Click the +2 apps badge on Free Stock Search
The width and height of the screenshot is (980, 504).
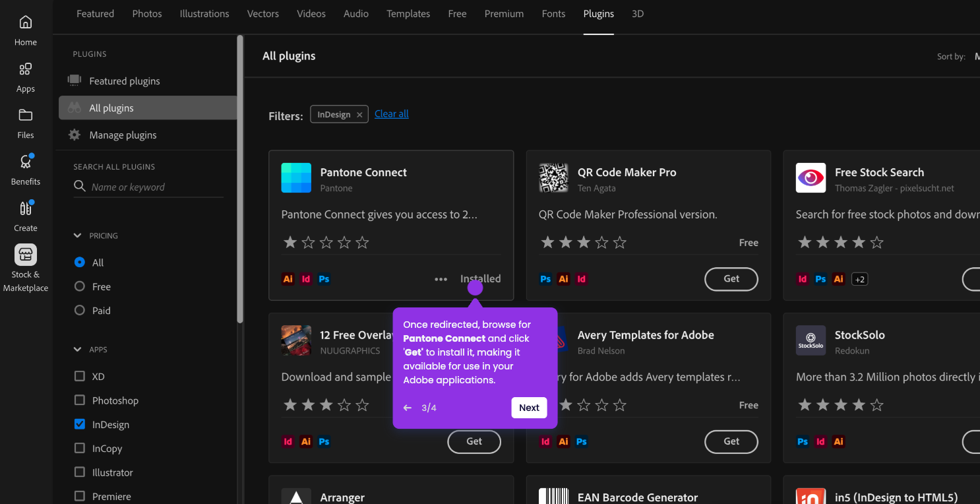[x=859, y=279]
